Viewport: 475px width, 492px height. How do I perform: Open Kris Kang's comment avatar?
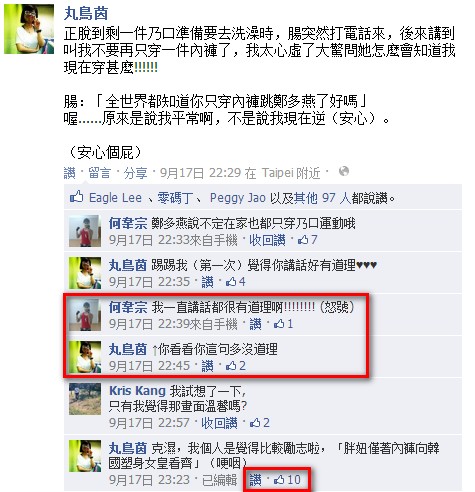pyautogui.click(x=85, y=399)
